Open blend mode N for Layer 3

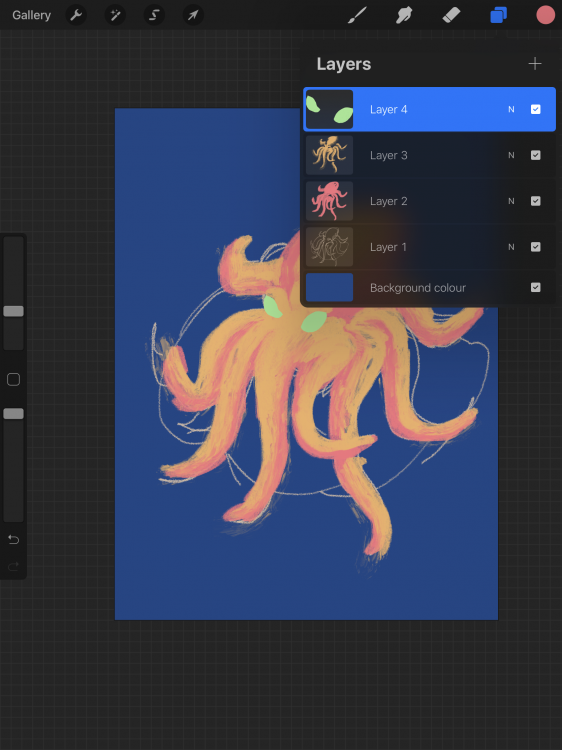pos(511,155)
